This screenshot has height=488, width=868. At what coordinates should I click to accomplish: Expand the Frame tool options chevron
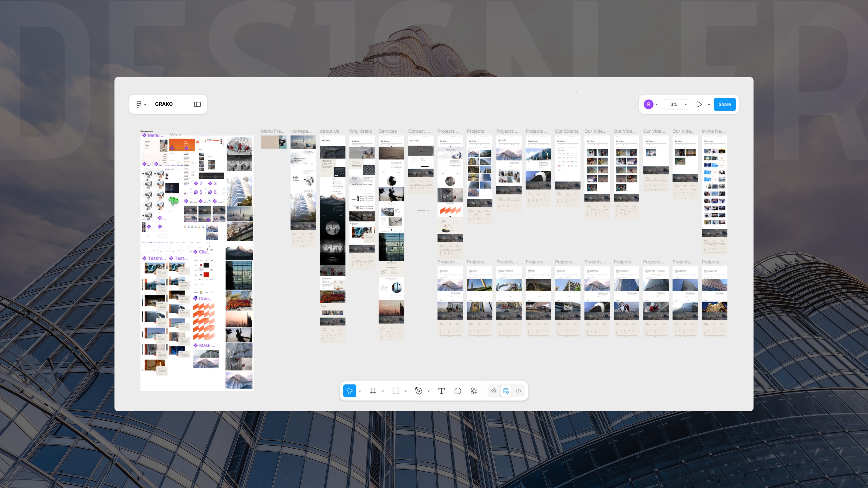click(x=383, y=391)
